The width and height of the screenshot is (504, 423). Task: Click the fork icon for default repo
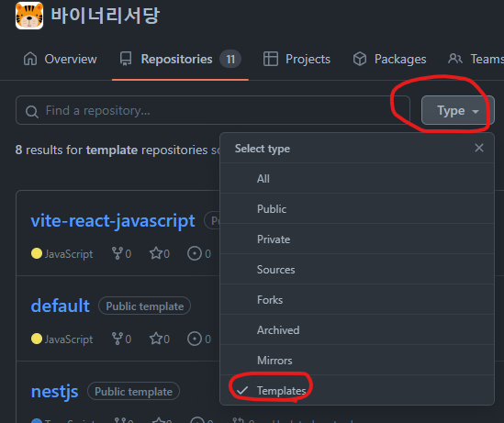tap(117, 339)
